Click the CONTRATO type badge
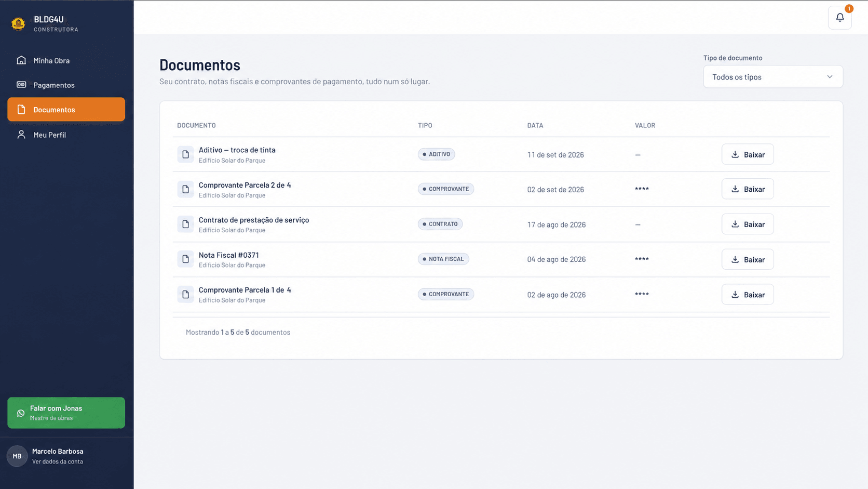868x489 pixels. 440,224
